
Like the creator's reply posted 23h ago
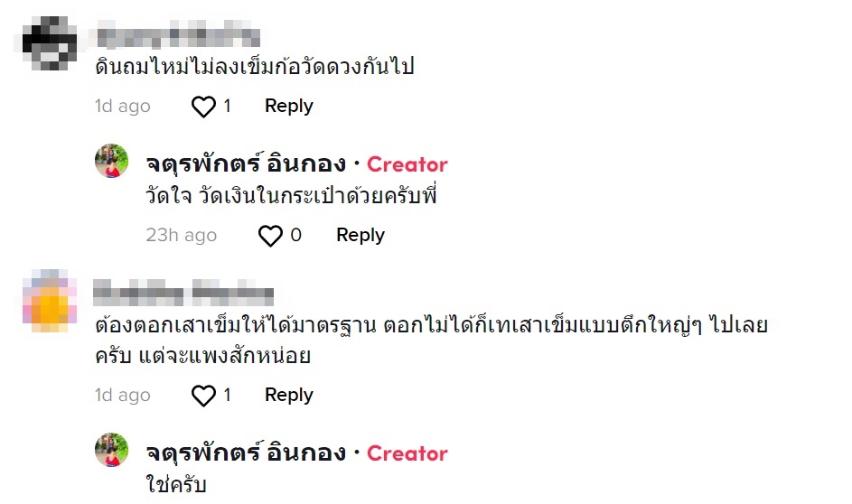[271, 236]
